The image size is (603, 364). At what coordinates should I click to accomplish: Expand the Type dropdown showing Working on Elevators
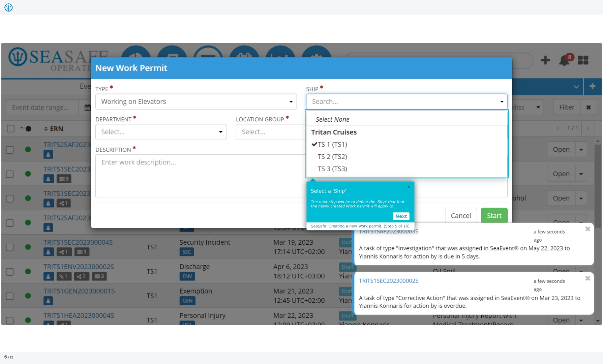click(196, 101)
